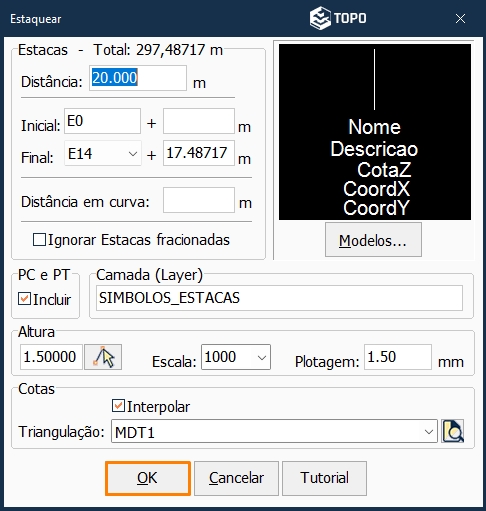Click the Total: 297,48717 m text
The height and width of the screenshot is (511, 486).
click(x=158, y=50)
